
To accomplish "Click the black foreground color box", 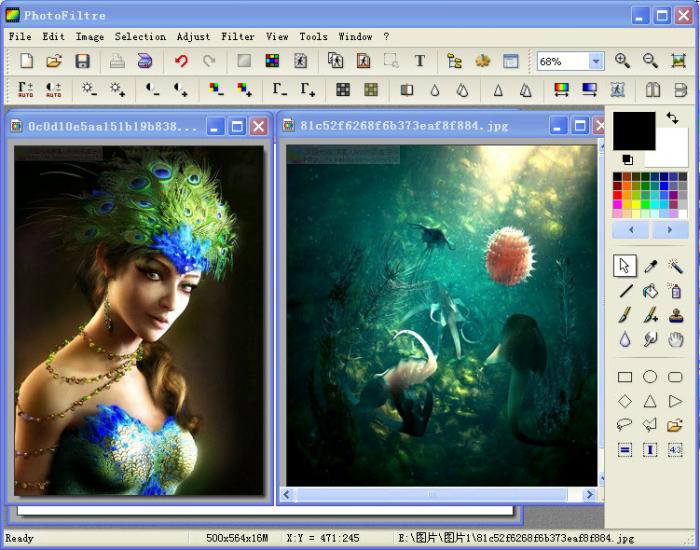I will [x=634, y=131].
